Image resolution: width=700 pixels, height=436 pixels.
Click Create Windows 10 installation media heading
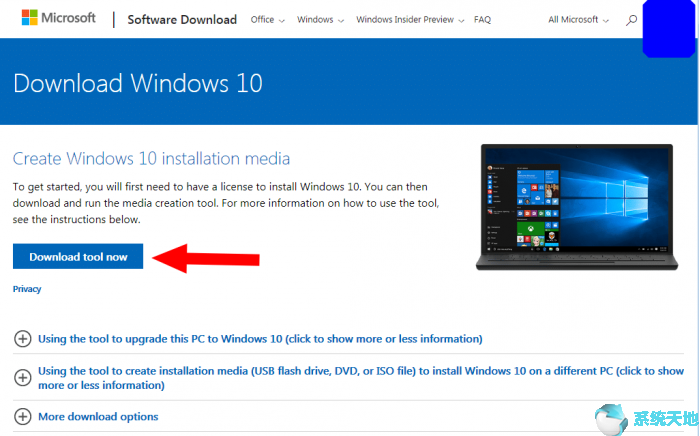(151, 158)
